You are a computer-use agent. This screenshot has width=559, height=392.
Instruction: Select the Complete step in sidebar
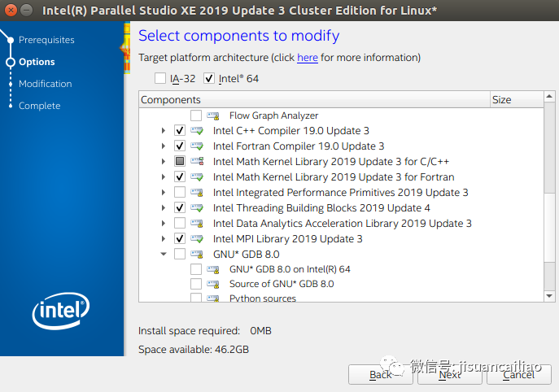(40, 106)
